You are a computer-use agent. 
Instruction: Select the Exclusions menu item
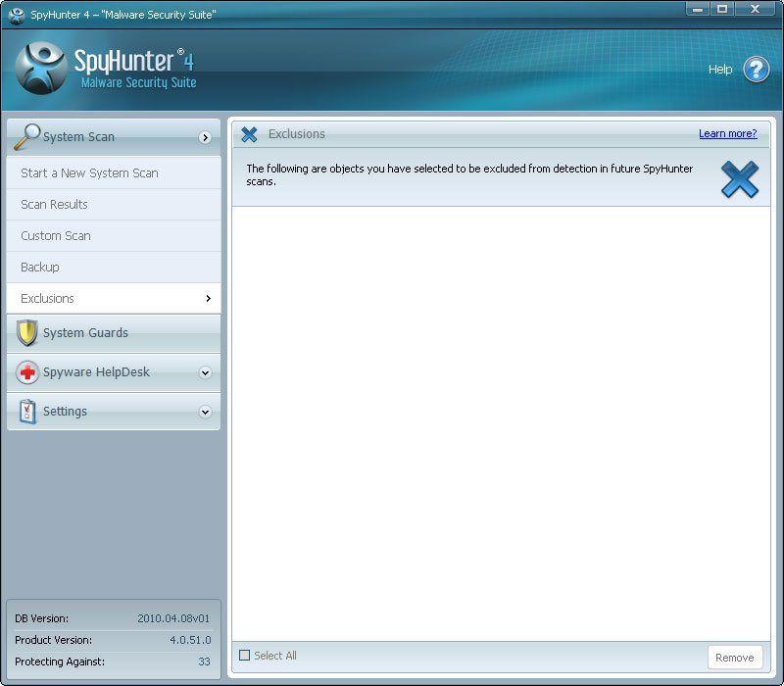coord(114,299)
